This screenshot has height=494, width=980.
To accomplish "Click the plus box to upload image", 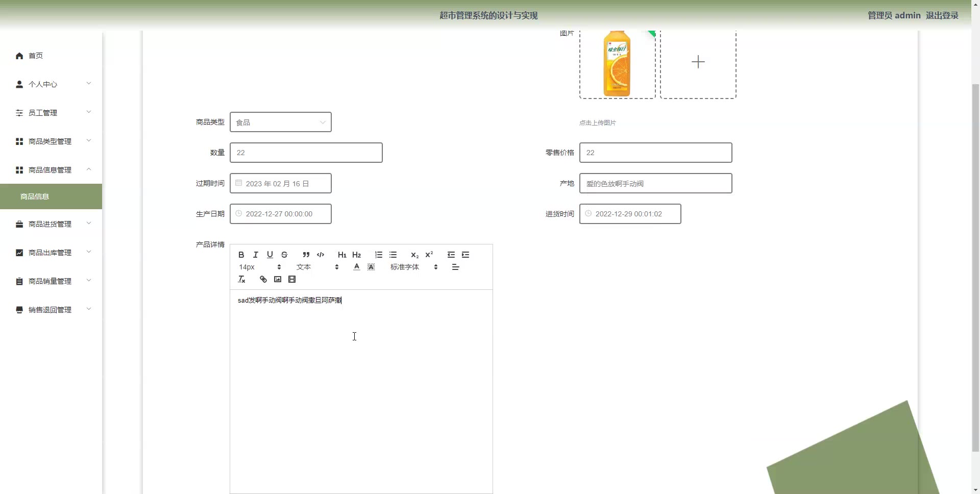I will [698, 62].
